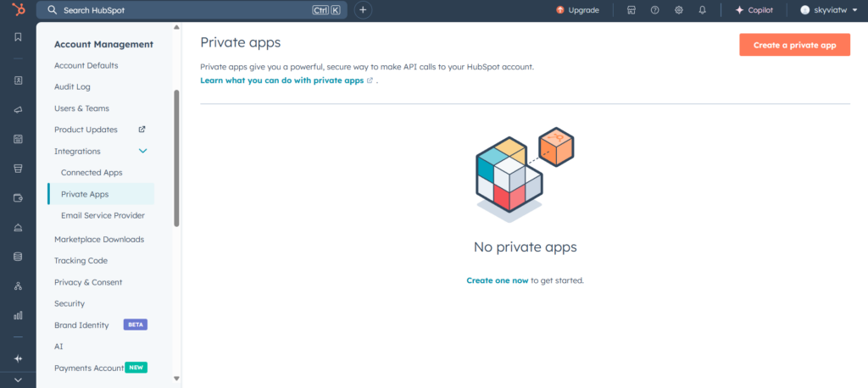Open the Notifications bell icon
Viewport: 868px width, 388px height.
(x=703, y=10)
